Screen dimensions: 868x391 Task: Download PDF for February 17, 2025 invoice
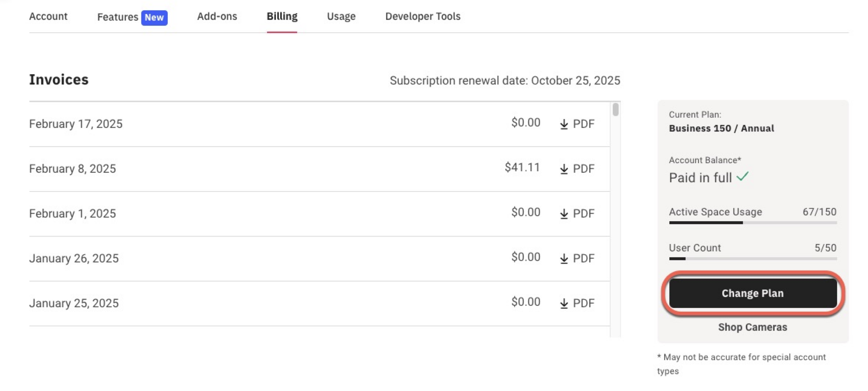tap(577, 124)
